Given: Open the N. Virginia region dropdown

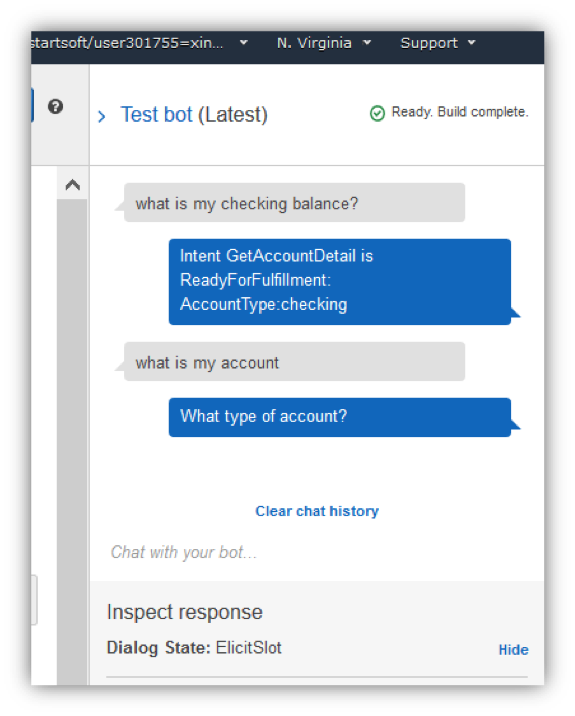Looking at the screenshot, I should [x=324, y=43].
